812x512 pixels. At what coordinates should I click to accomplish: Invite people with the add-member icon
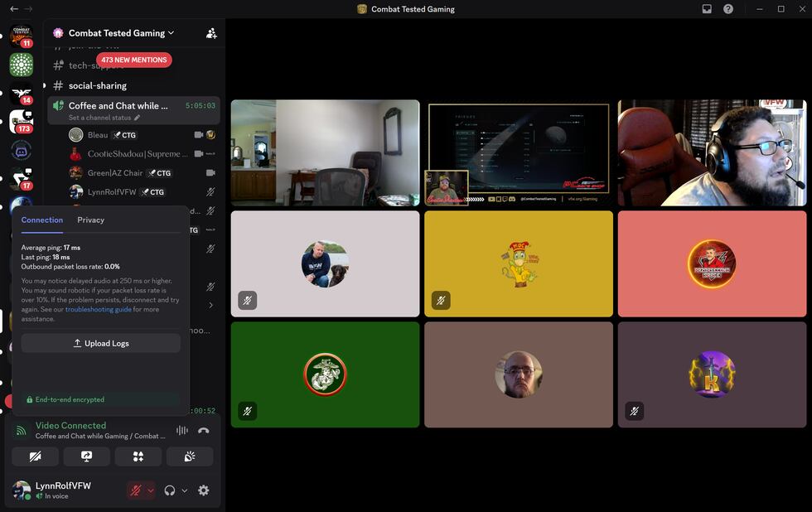pos(211,33)
